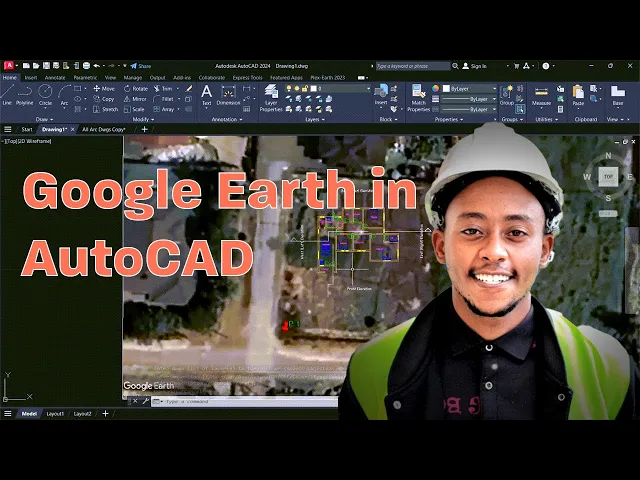Toggle group selection on/off

(520, 109)
